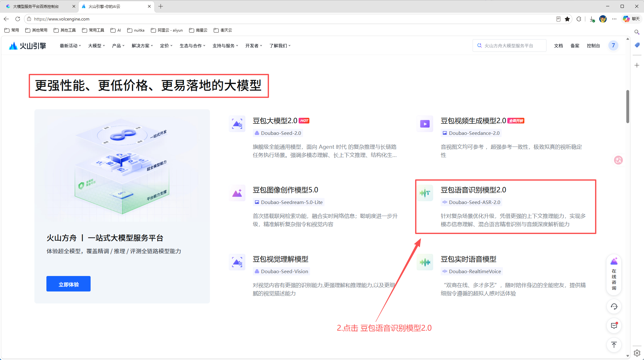The width and height of the screenshot is (644, 360).
Task: Click the Doubao-Seed-ASR-2.0 tag
Action: (x=471, y=202)
